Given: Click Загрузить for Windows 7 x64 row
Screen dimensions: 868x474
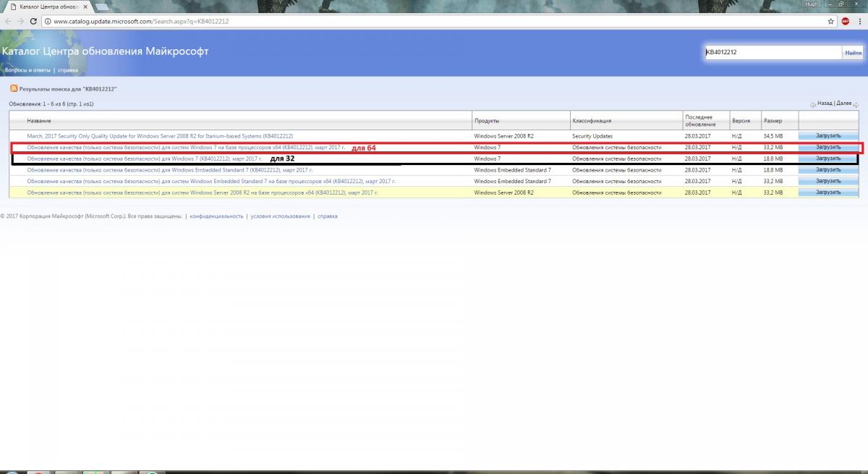Looking at the screenshot, I should [828, 147].
